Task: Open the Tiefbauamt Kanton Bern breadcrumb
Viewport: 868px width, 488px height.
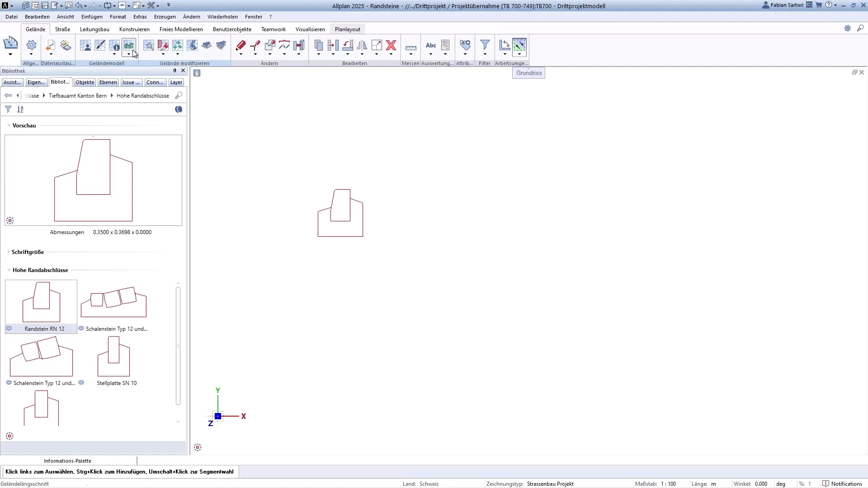Action: (78, 95)
